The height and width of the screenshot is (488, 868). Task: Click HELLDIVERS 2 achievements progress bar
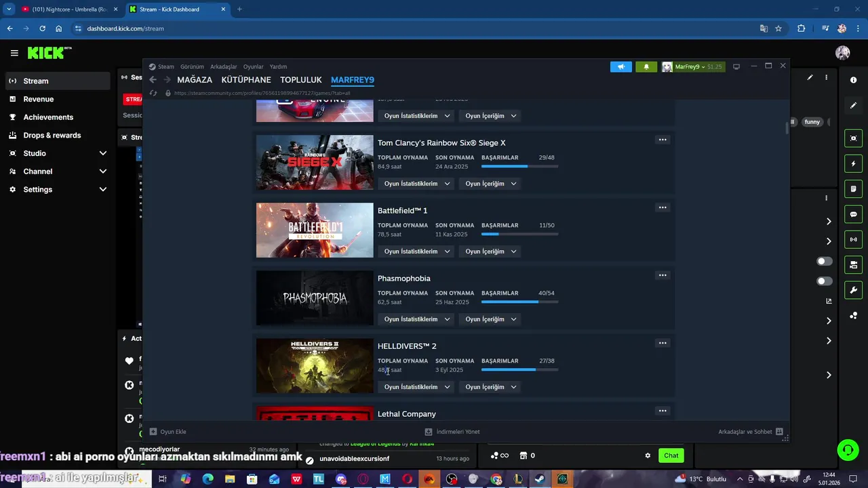click(519, 369)
